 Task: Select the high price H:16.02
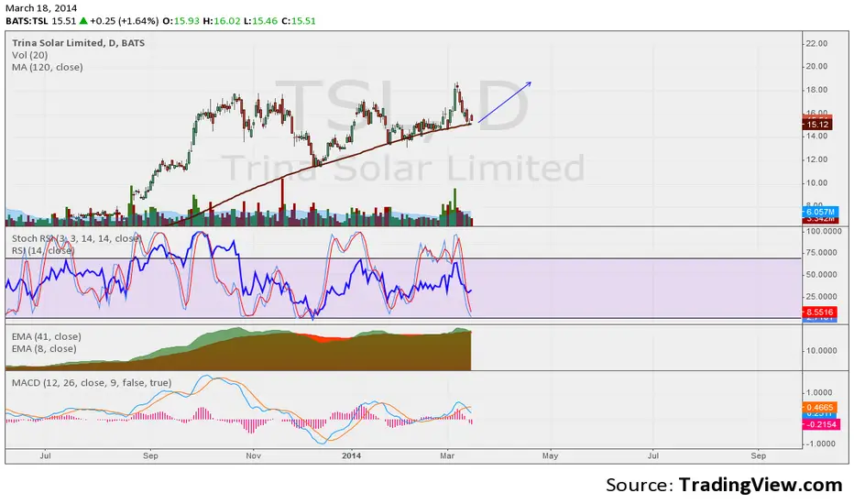pos(221,21)
